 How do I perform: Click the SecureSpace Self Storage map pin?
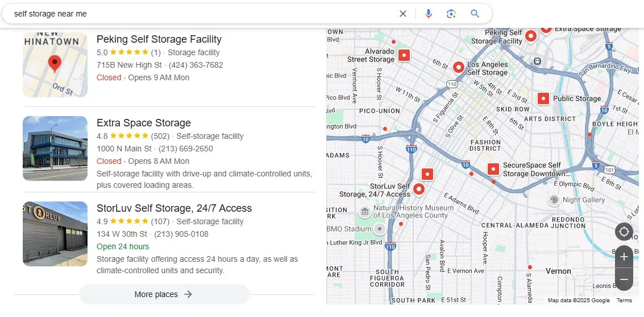point(493,169)
